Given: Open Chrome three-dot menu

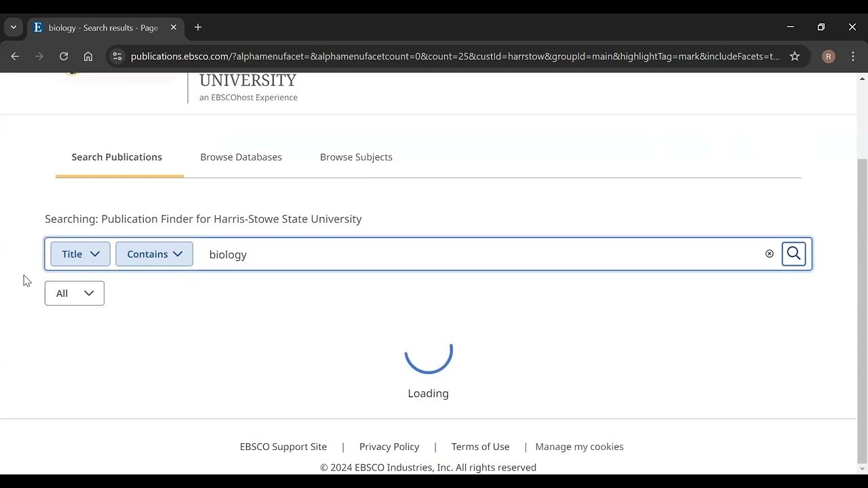Looking at the screenshot, I should 853,56.
